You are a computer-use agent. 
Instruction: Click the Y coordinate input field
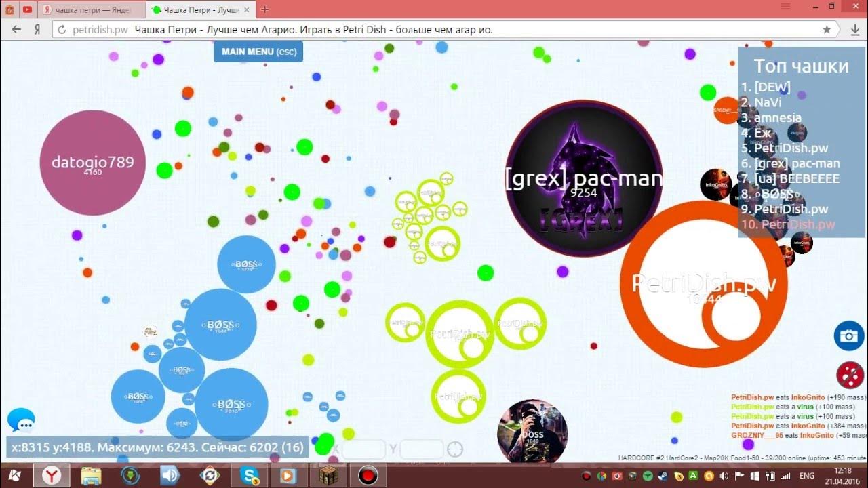pos(421,449)
